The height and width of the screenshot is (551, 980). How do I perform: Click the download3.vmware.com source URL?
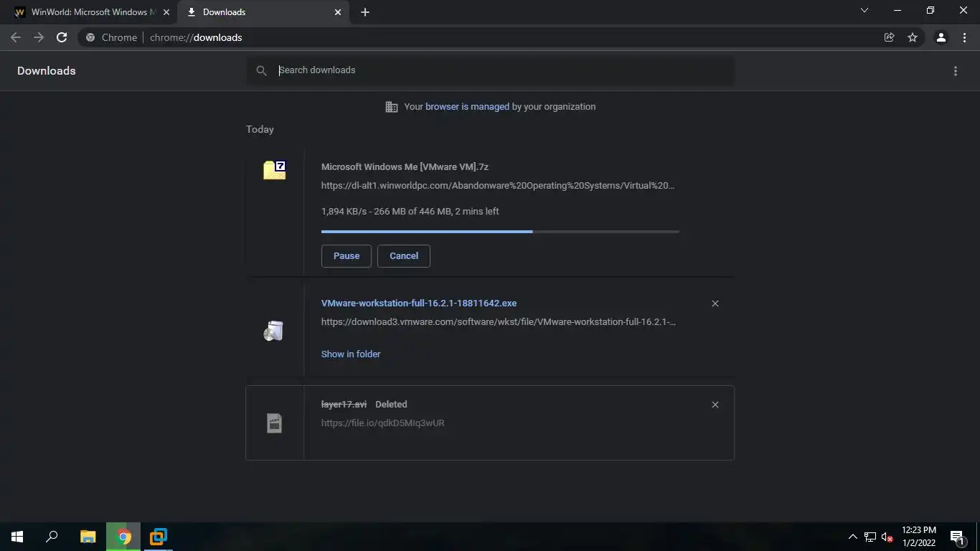(x=499, y=322)
